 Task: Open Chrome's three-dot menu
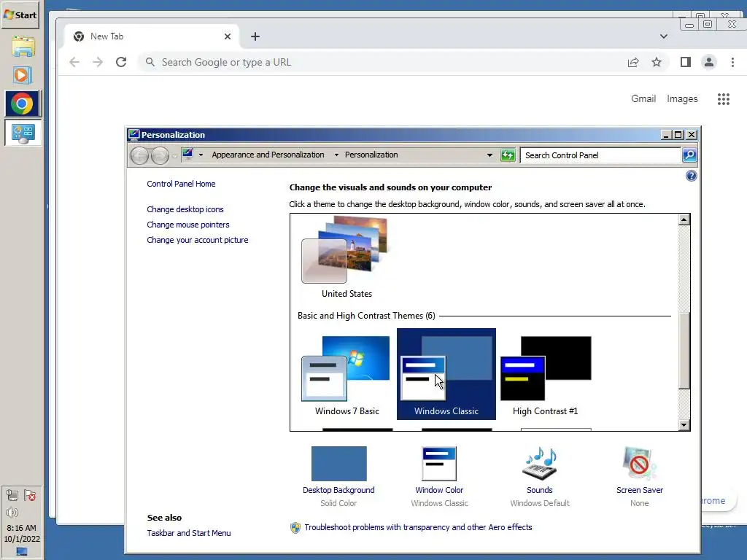coord(732,62)
